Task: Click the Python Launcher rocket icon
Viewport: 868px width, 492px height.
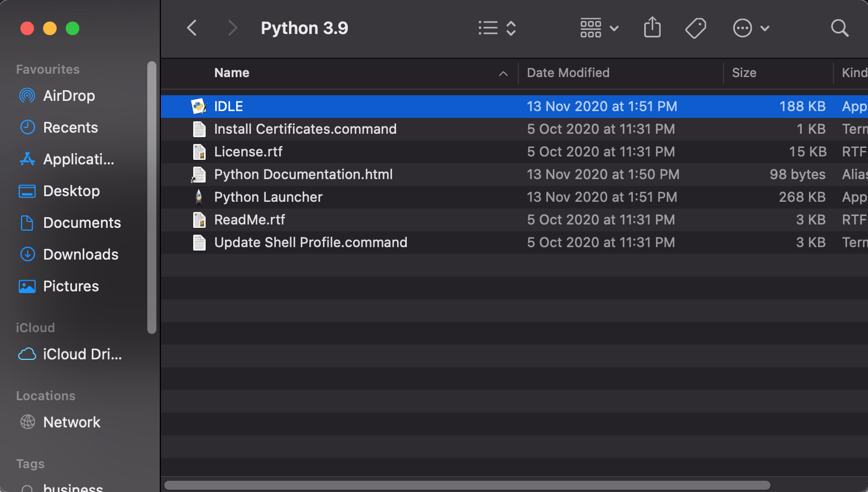Action: coord(199,197)
